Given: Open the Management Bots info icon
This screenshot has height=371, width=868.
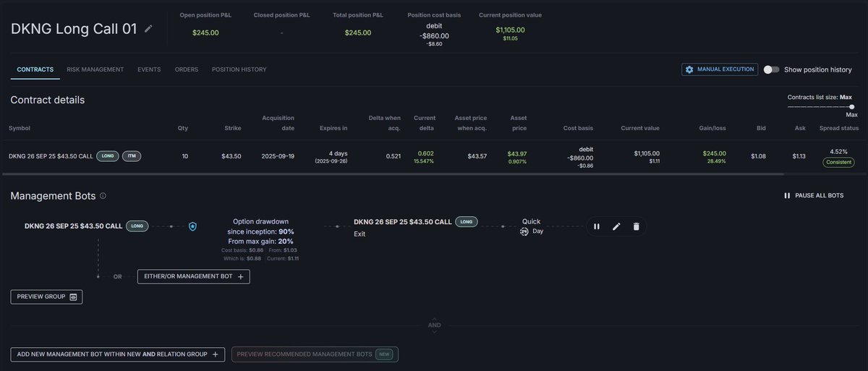Looking at the screenshot, I should [x=103, y=195].
